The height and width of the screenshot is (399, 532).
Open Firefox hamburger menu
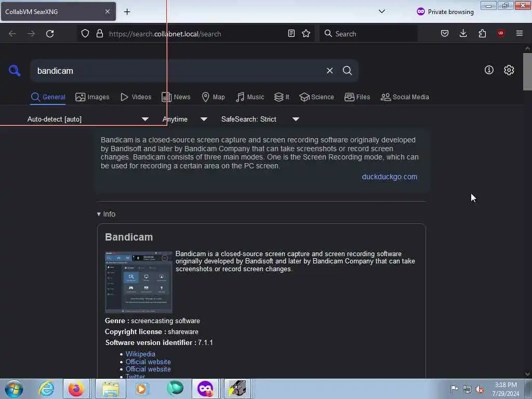(x=520, y=33)
